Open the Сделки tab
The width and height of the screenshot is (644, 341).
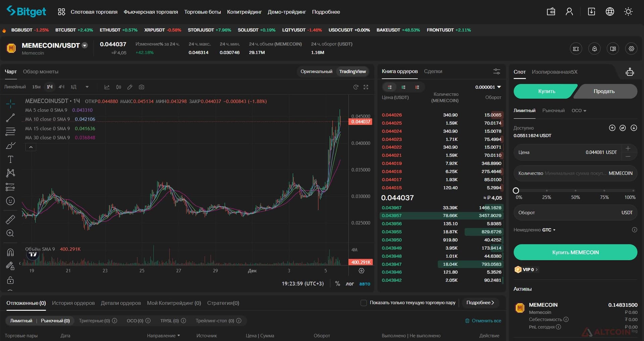[433, 71]
